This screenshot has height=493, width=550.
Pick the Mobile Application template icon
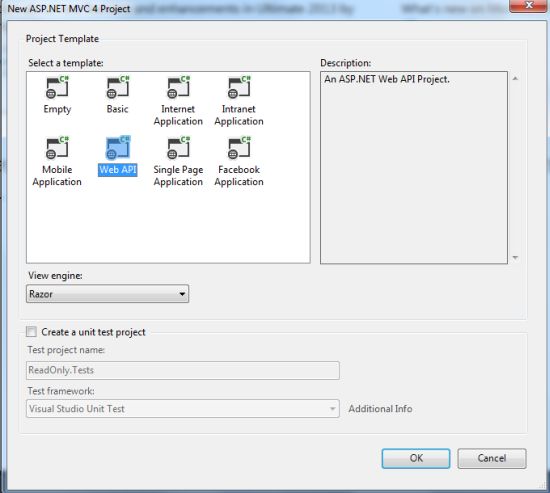pyautogui.click(x=58, y=148)
